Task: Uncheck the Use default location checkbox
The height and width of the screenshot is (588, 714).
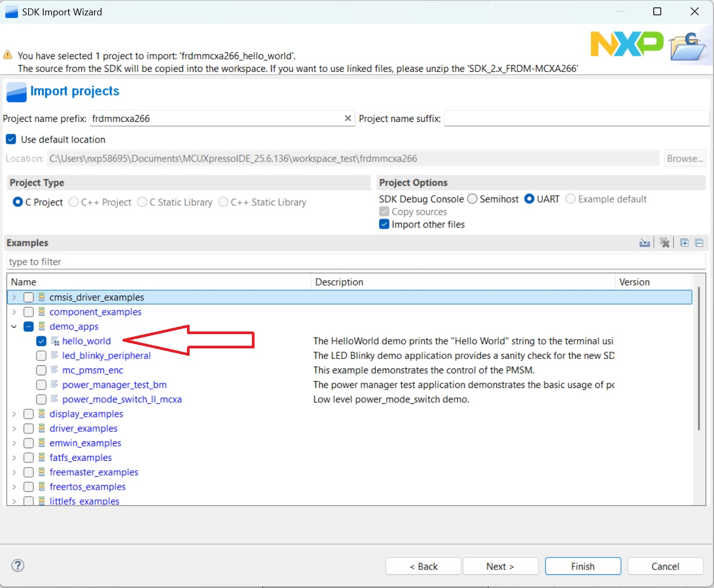Action: pos(11,139)
